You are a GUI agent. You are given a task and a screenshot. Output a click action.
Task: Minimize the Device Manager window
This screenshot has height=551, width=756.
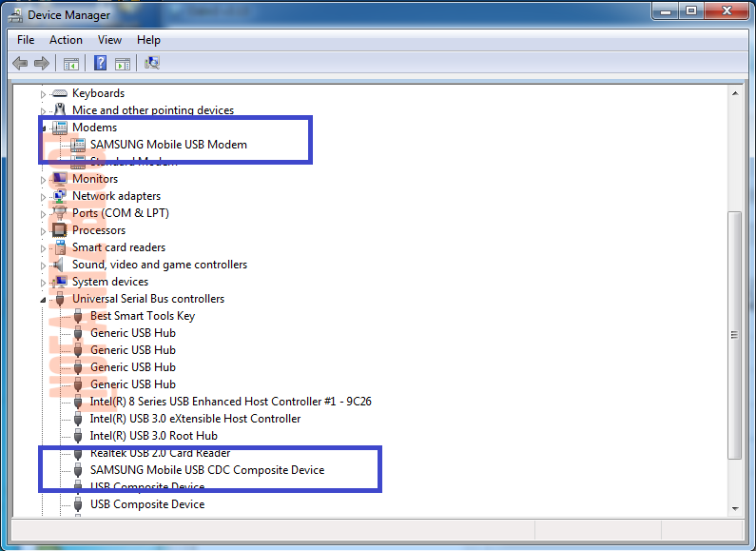(666, 11)
